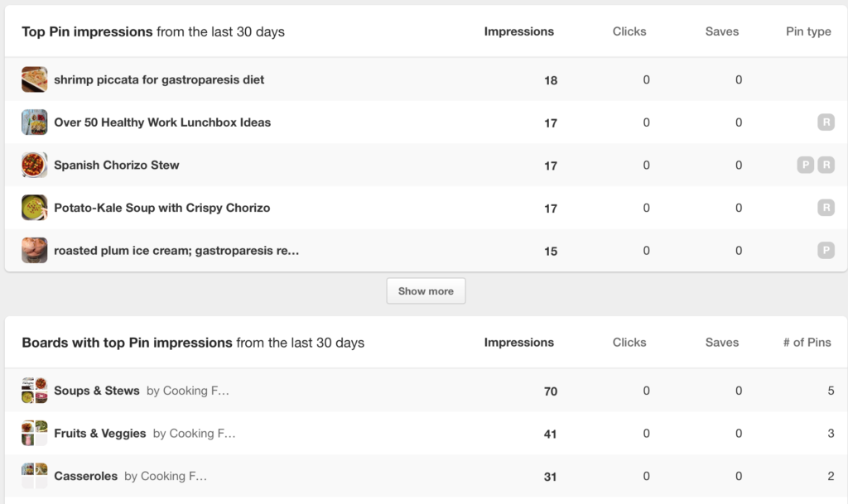Click the Soups & Stews board icon
The width and height of the screenshot is (848, 504).
(34, 391)
